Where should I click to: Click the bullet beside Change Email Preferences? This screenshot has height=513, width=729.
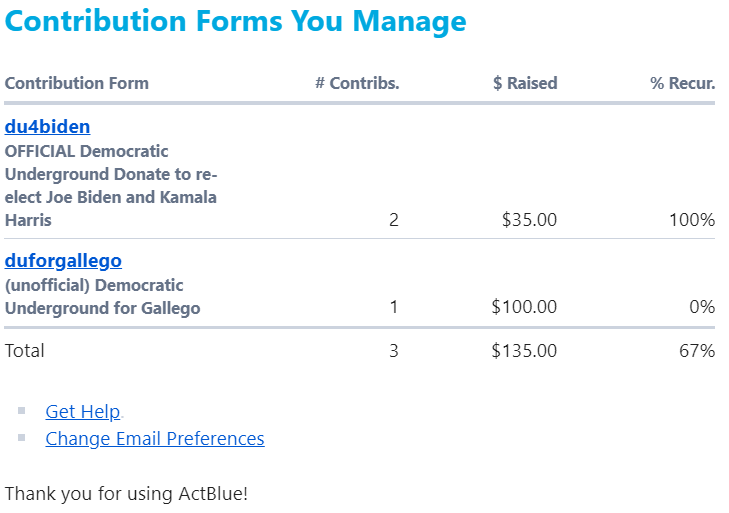22,437
